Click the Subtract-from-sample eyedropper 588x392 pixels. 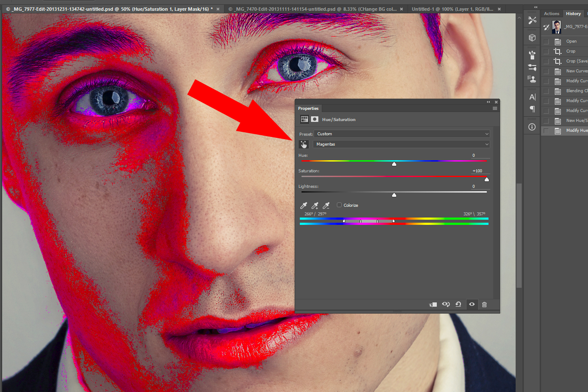[326, 205]
